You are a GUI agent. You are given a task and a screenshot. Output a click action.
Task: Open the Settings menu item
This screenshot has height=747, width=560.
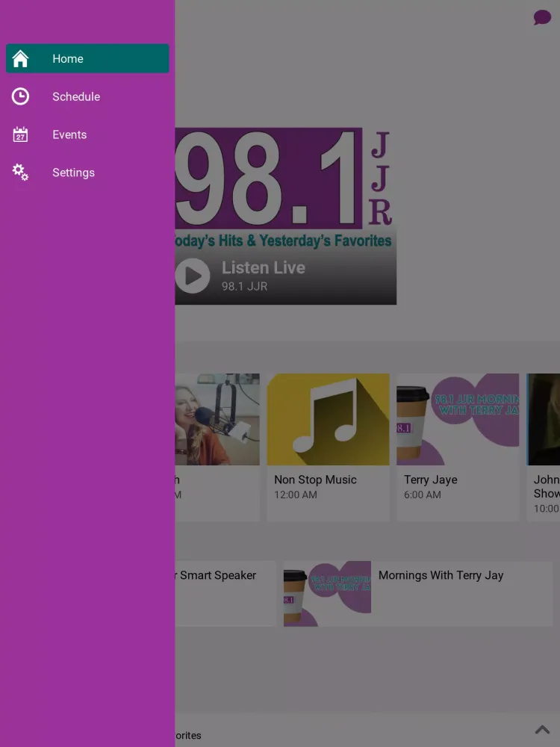pyautogui.click(x=87, y=173)
